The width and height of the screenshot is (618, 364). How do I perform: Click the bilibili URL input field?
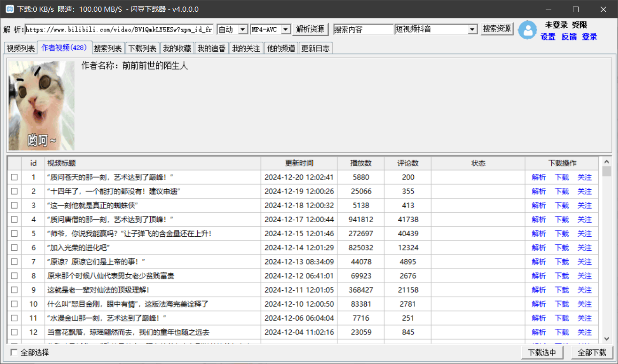tap(119, 30)
